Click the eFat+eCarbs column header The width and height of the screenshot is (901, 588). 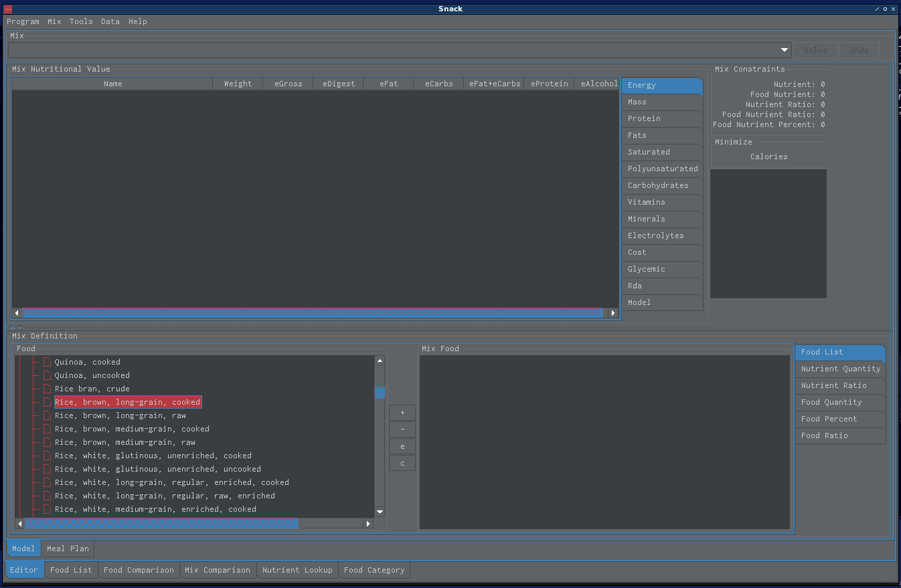(494, 84)
